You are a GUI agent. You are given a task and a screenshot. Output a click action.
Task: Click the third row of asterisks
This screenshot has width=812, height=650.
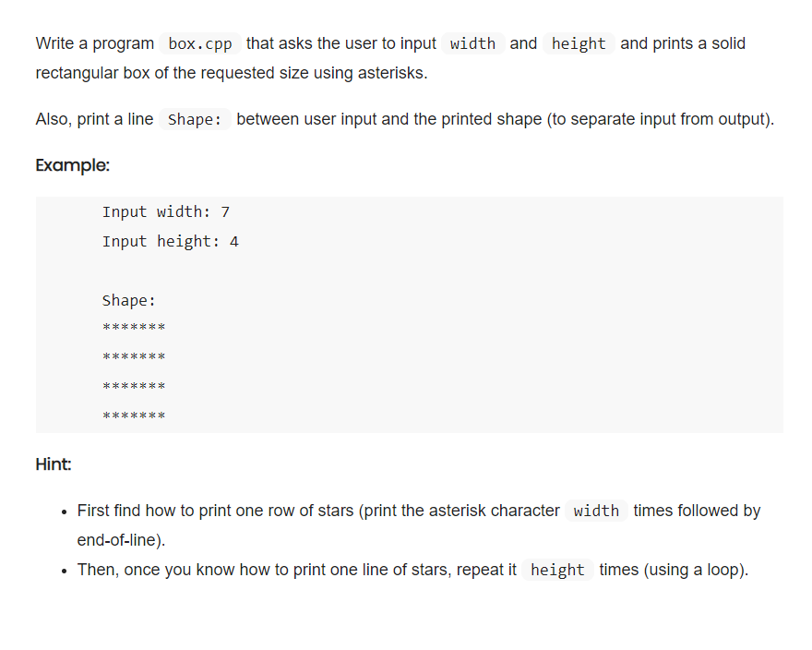(134, 387)
